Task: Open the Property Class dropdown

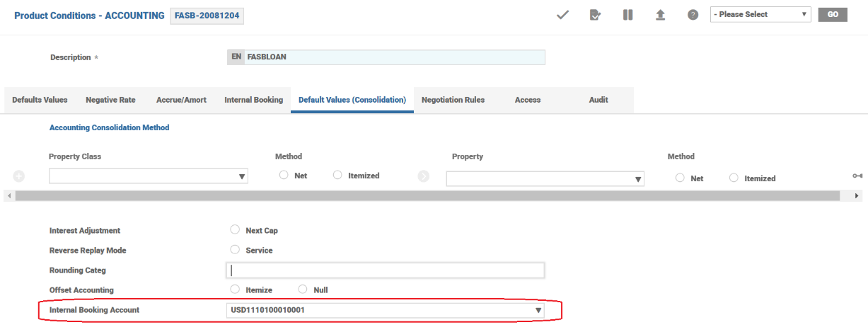Action: [148, 176]
